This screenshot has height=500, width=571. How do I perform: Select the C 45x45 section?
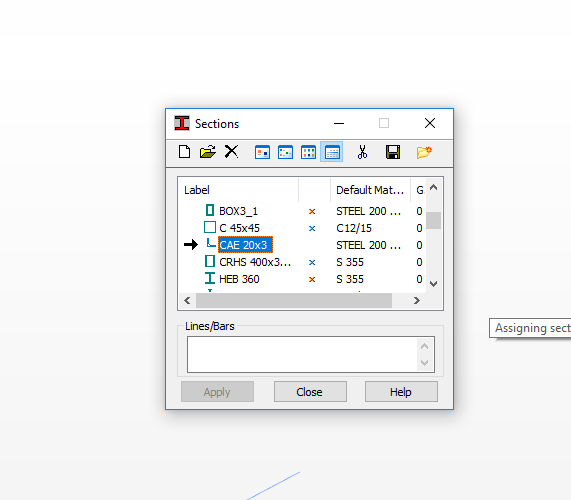pos(239,228)
